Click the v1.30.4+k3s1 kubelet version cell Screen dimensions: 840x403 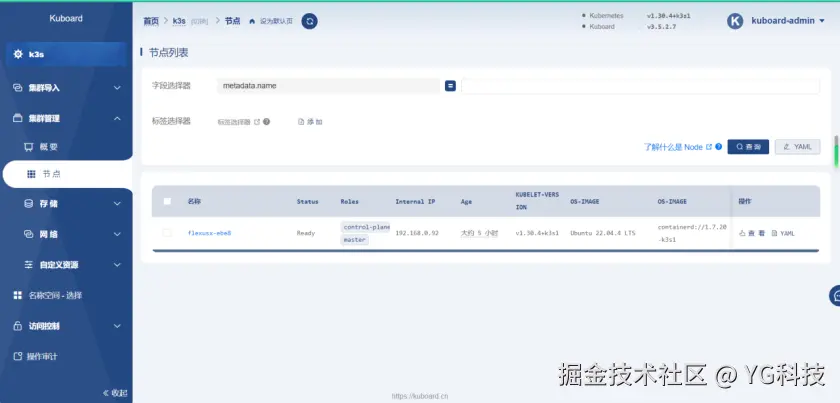pos(537,233)
